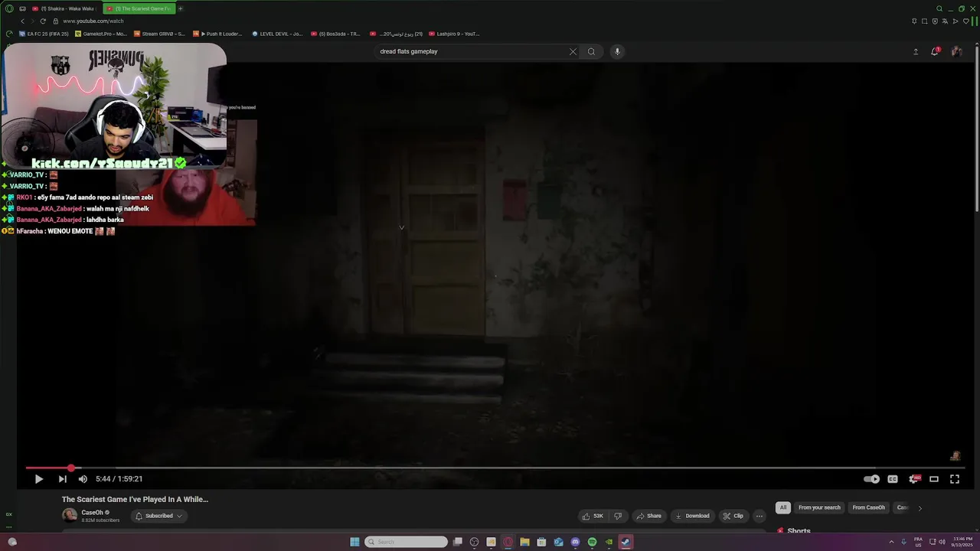Open the browser heart icon
980x551 pixels.
tap(966, 21)
